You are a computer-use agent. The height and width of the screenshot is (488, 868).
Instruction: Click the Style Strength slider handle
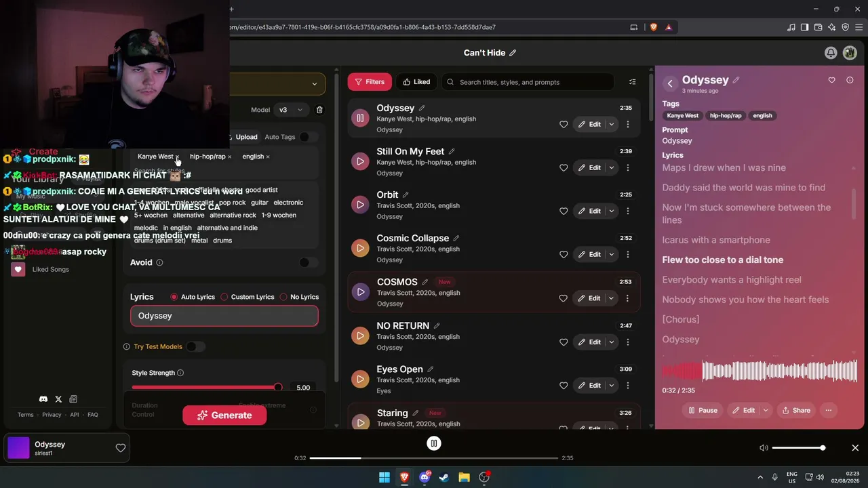coord(278,387)
